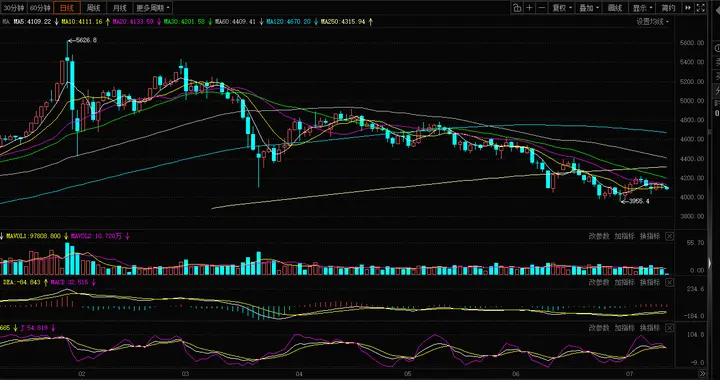Close the MACD indicator panel
The image size is (720, 380).
point(669,282)
